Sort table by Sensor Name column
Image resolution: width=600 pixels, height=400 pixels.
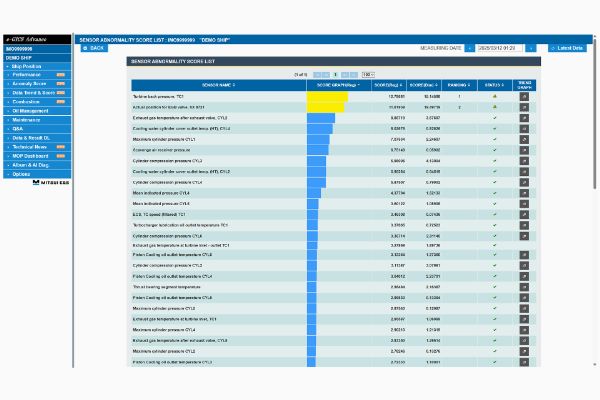[x=218, y=85]
